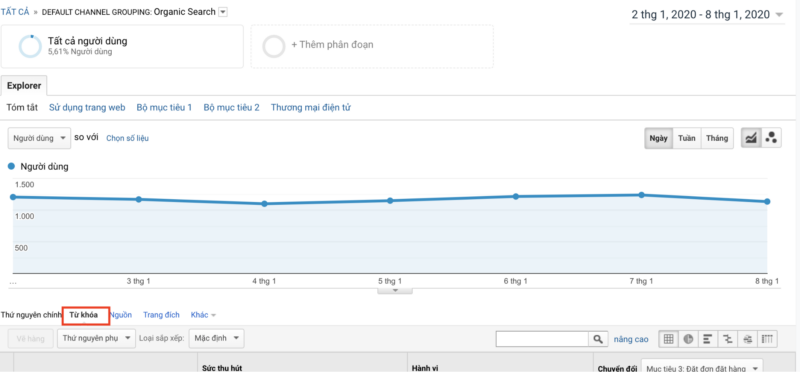Switch to the motion chart view
The image size is (800, 372).
[771, 138]
